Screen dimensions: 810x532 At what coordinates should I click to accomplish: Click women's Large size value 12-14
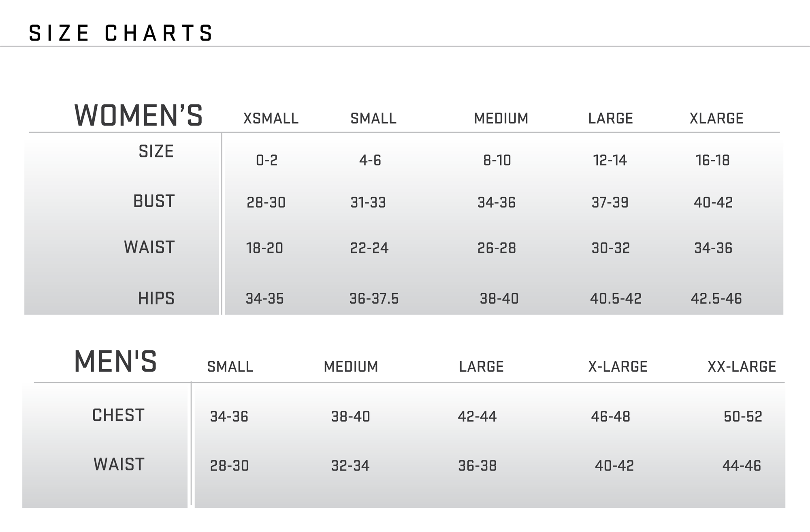click(610, 160)
